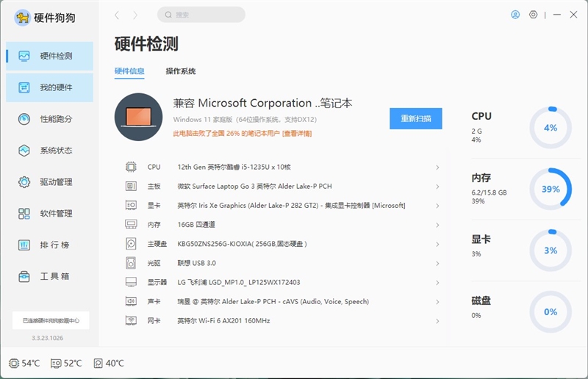588x379 pixels.
Task: Click the CPU 4% usage ring
Action: [551, 128]
